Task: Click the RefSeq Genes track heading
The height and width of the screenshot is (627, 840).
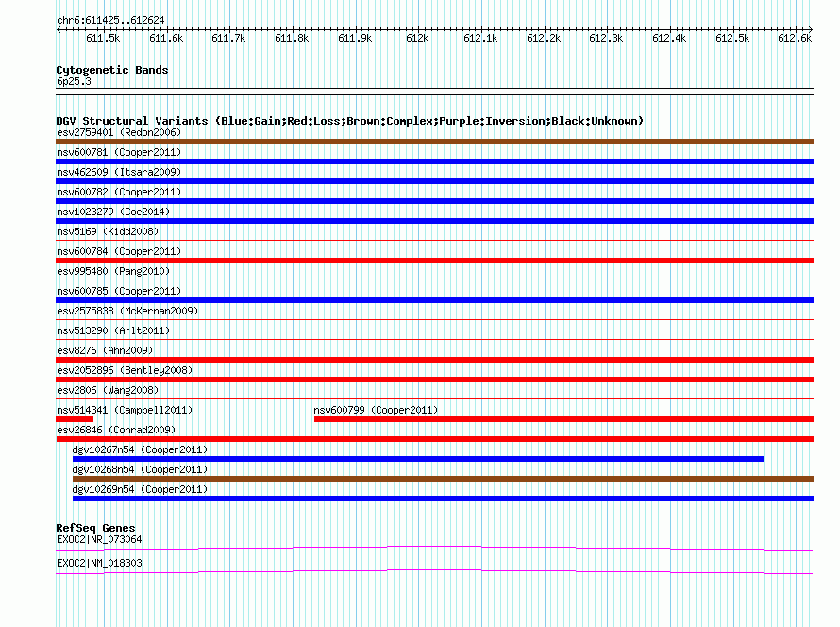Action: click(x=95, y=528)
